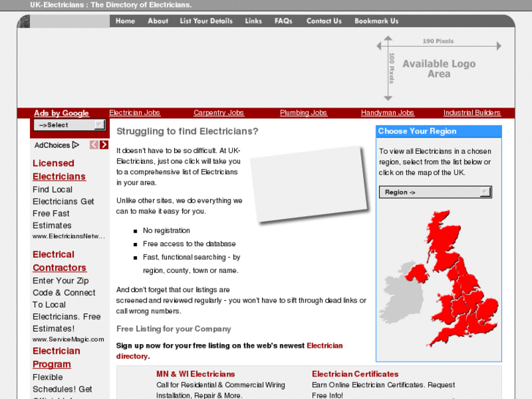
Task: Follow the Plumbing Jobs link
Action: (x=304, y=113)
